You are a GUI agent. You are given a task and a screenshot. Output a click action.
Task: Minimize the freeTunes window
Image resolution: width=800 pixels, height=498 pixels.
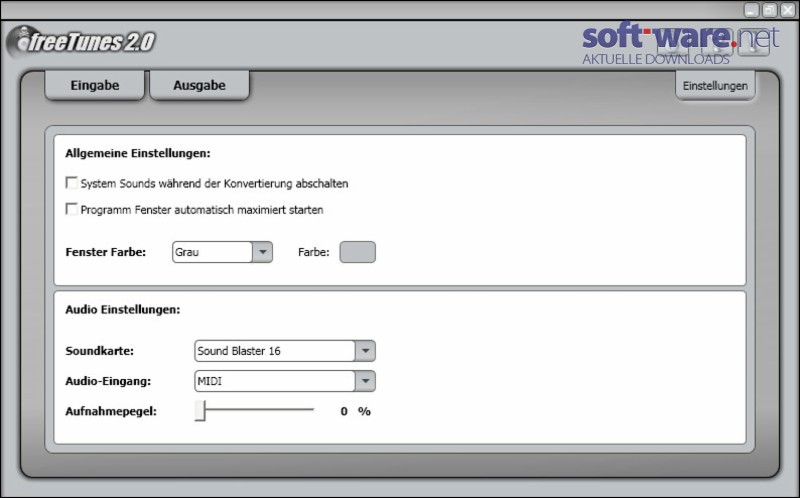pyautogui.click(x=751, y=10)
